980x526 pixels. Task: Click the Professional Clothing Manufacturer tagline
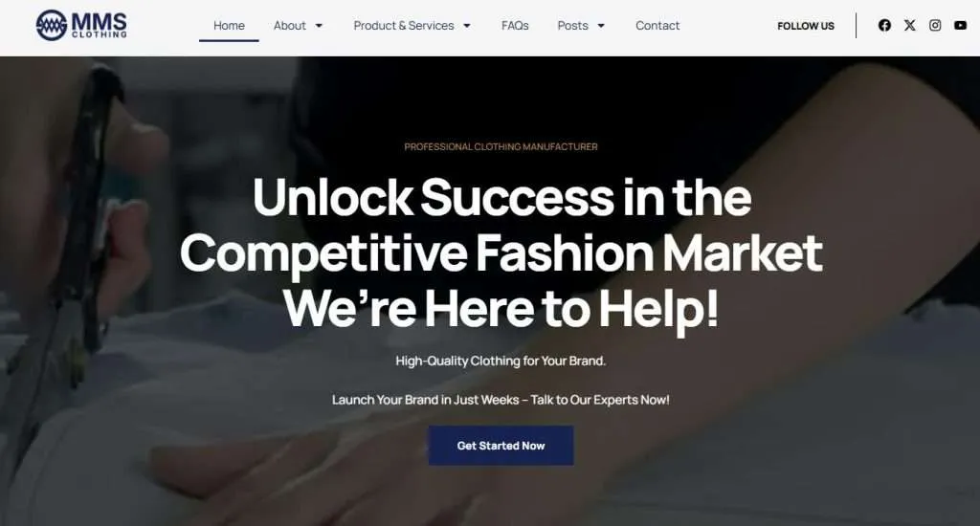point(501,147)
